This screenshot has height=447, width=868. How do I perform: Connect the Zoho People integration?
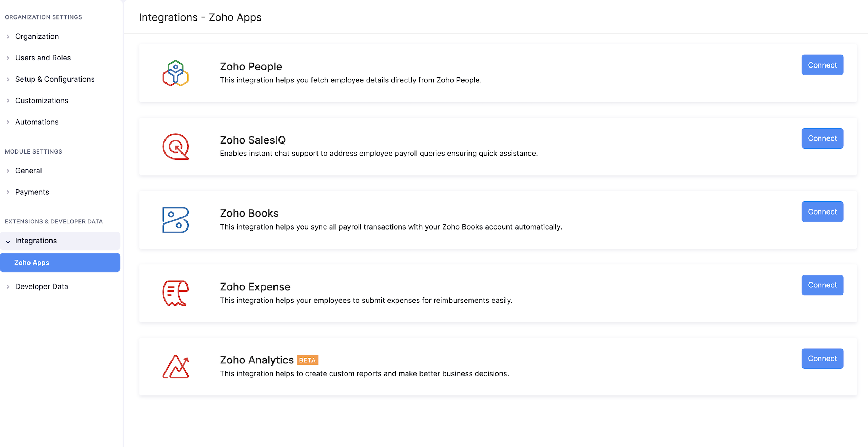click(x=822, y=65)
